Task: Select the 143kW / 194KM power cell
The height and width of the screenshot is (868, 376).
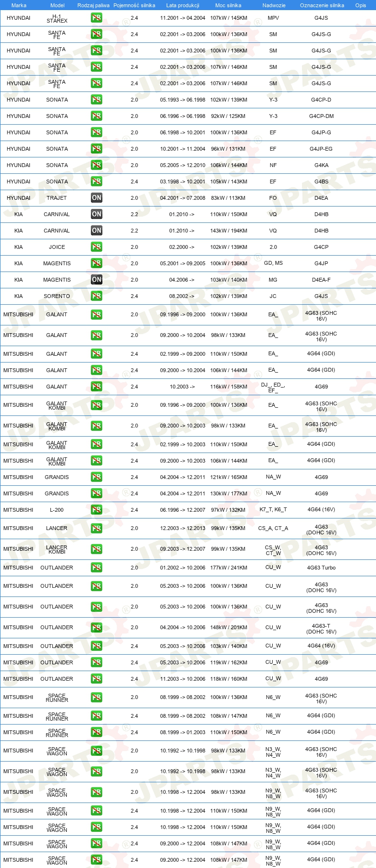Action: click(x=229, y=231)
